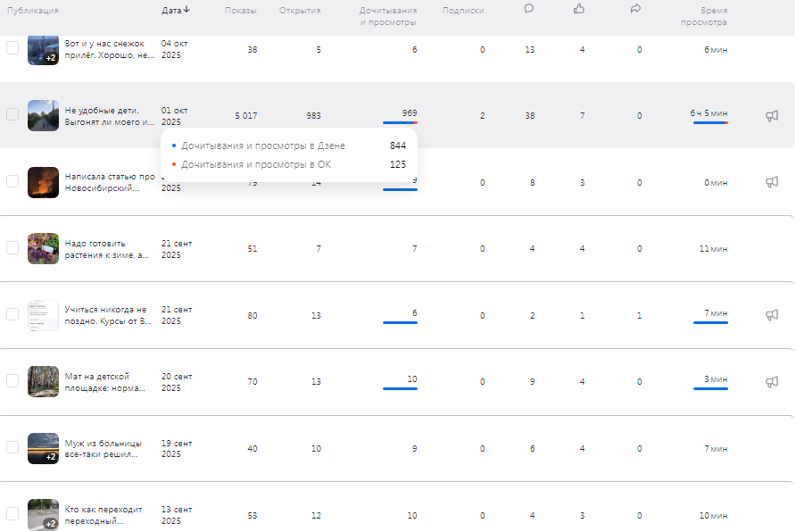The height and width of the screenshot is (532, 796).
Task: Click tooltip line Дочитывания и просмотры в ОК
Action: (x=256, y=164)
